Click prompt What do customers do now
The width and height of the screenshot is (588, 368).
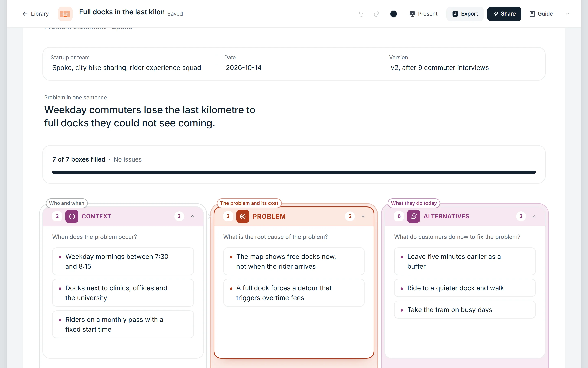click(457, 237)
